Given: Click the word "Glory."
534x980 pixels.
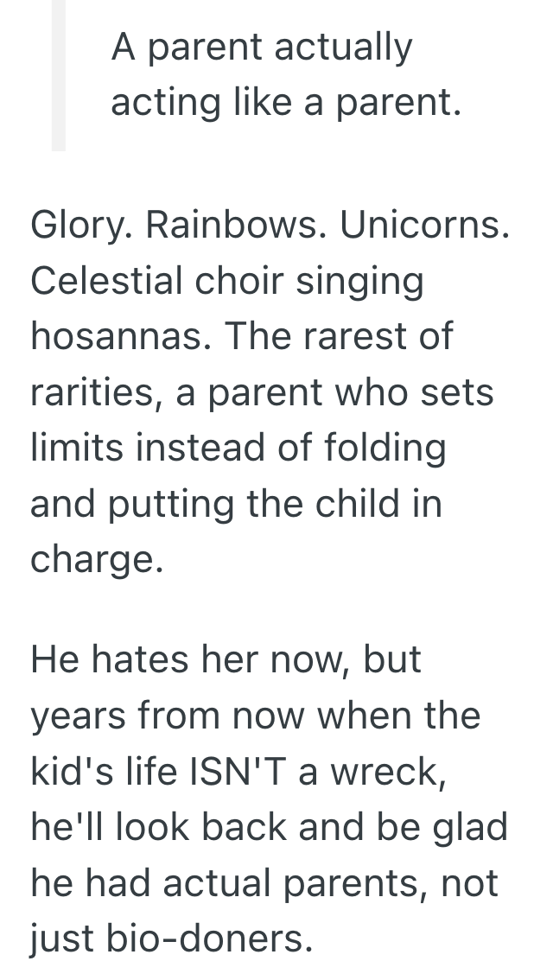Looking at the screenshot, I should (79, 226).
